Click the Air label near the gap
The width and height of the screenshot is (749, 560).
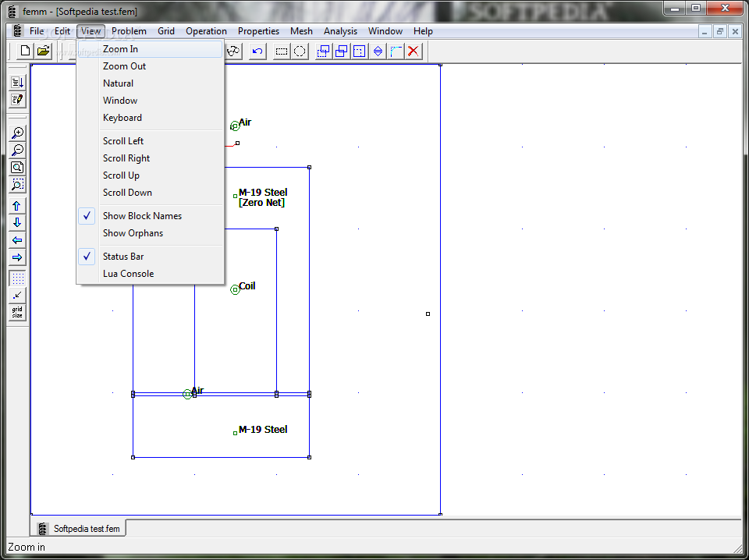pyautogui.click(x=197, y=391)
